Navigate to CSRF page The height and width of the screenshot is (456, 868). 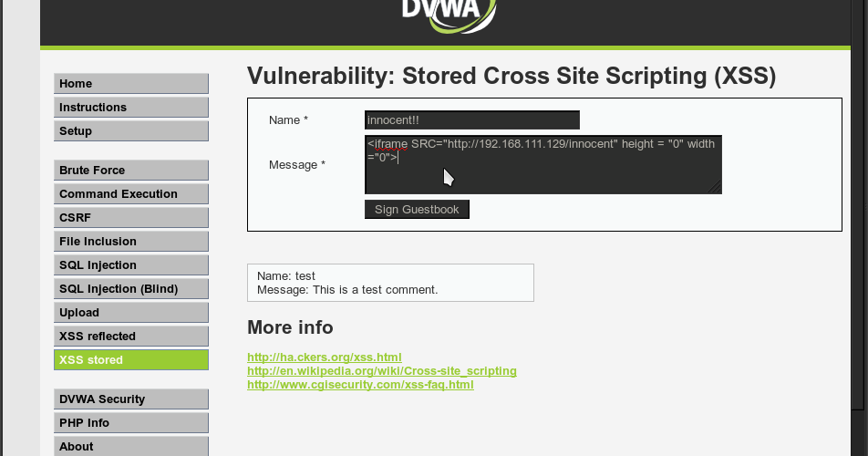tap(131, 218)
